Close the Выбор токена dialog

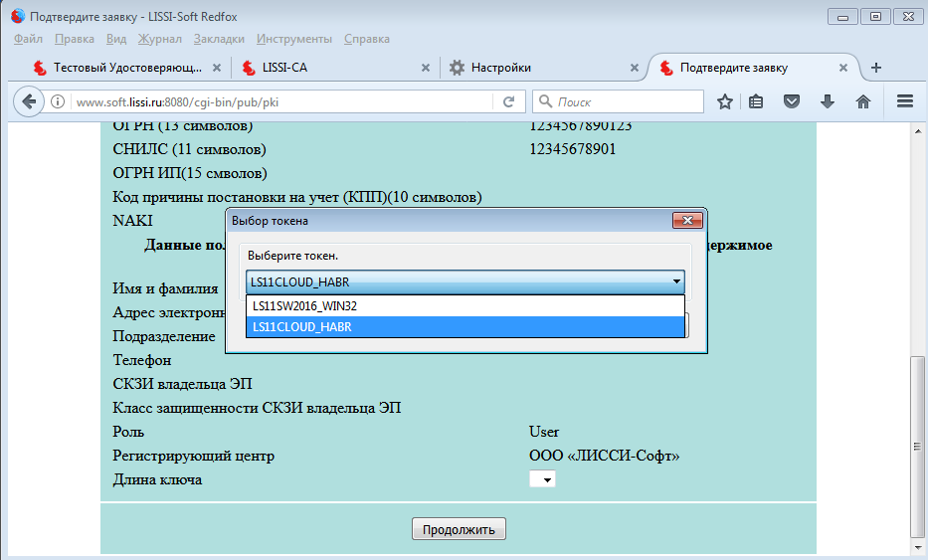tap(687, 220)
